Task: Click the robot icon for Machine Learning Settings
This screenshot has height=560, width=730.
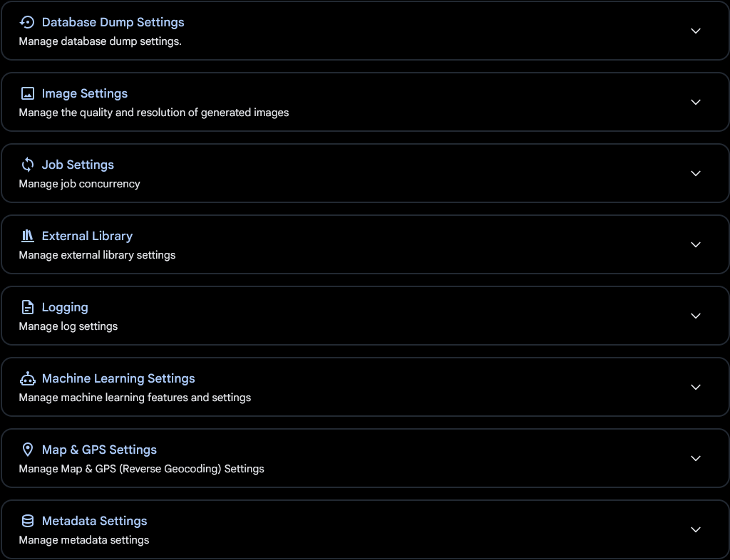Action: tap(27, 378)
